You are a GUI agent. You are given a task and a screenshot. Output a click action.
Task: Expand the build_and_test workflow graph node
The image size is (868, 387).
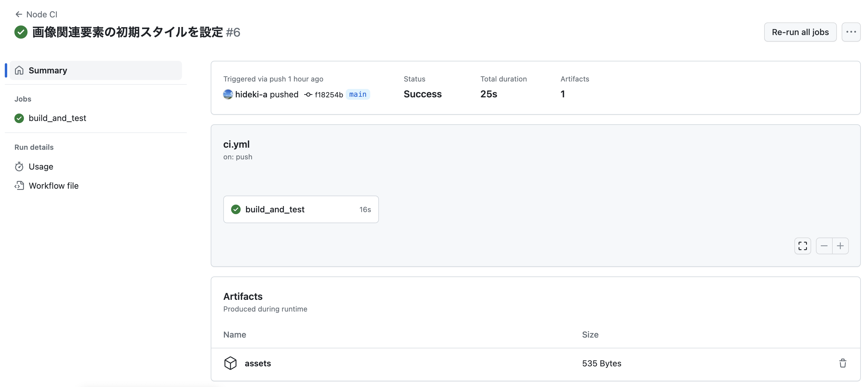[301, 209]
